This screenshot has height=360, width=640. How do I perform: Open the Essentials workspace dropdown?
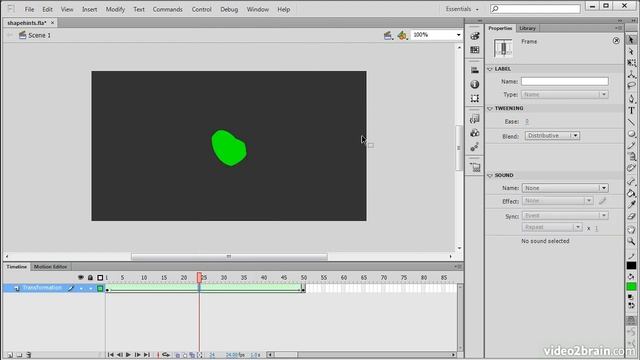click(x=462, y=9)
